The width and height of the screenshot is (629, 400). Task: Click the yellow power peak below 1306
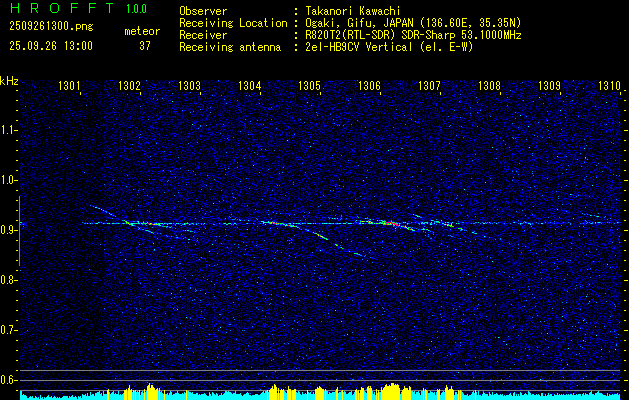391,391
